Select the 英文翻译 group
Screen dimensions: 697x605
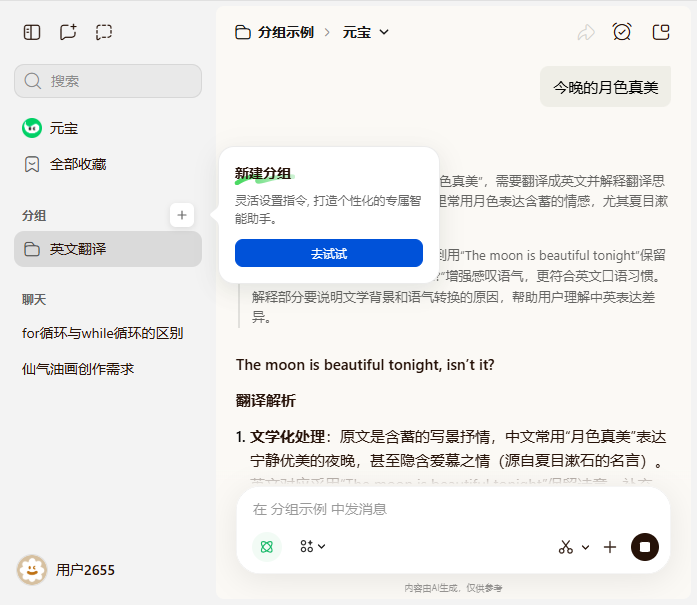pos(108,249)
